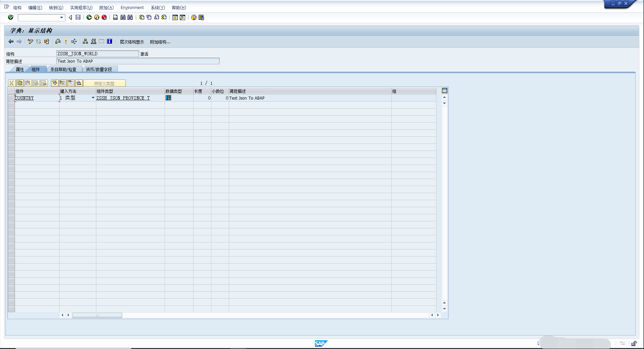Screen dimensions: 644x349
Task: Toggle Display/Change pencil icon
Action: click(x=30, y=42)
